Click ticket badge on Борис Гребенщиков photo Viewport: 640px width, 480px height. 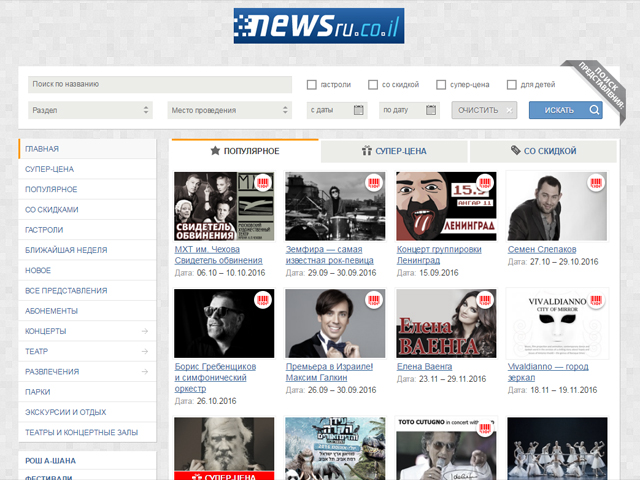point(263,300)
